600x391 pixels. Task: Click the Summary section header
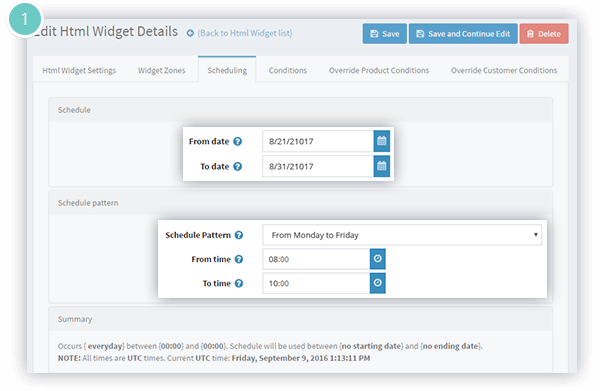(x=300, y=319)
